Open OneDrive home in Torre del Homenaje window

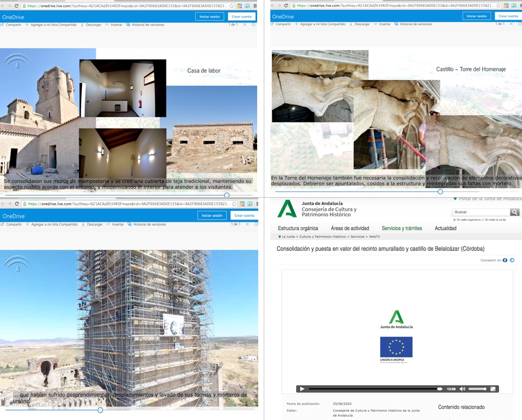283,16
